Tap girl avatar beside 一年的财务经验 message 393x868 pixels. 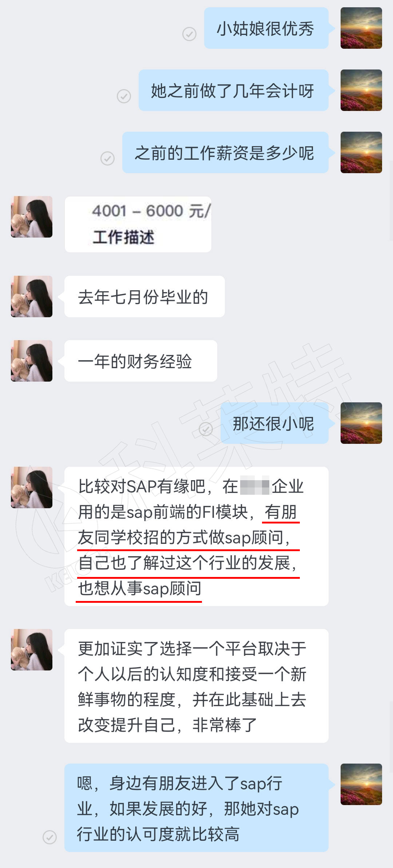32,361
